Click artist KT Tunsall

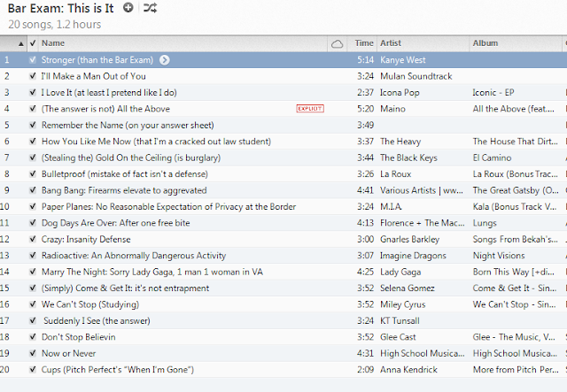[x=400, y=321]
